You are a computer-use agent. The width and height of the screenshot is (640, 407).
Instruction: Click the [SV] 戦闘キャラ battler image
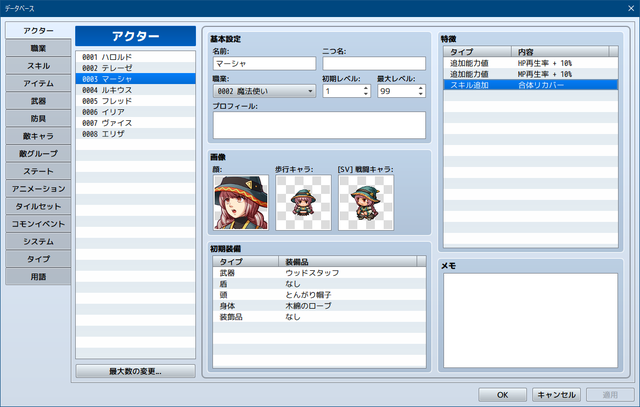(366, 202)
